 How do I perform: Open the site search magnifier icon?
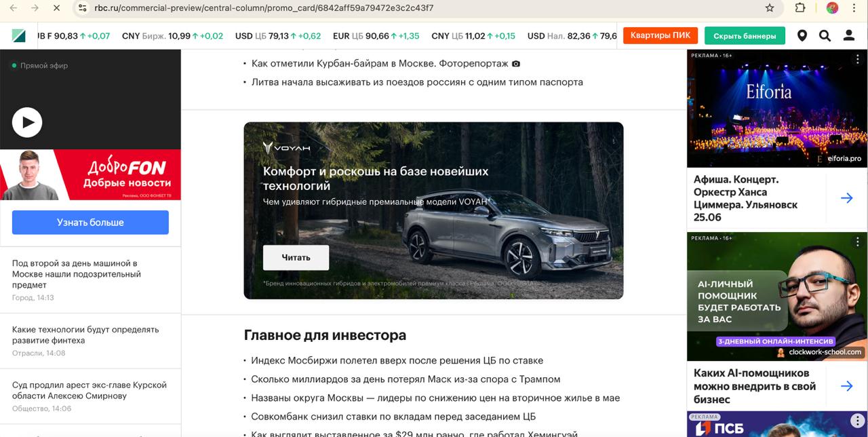tap(825, 36)
